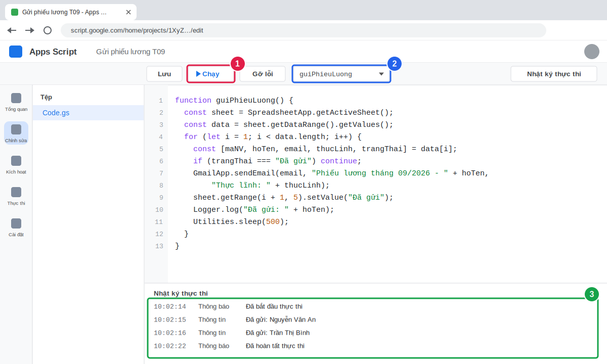Screen dimensions: 607x364
Task: Click the "Thực lĩnh: " code line
Action: click(x=270, y=186)
